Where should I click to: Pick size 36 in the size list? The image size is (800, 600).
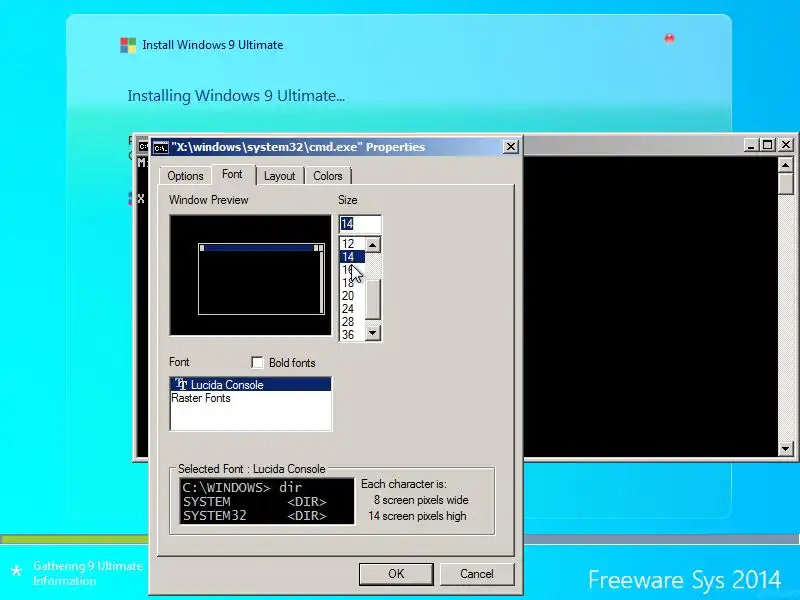(x=352, y=335)
